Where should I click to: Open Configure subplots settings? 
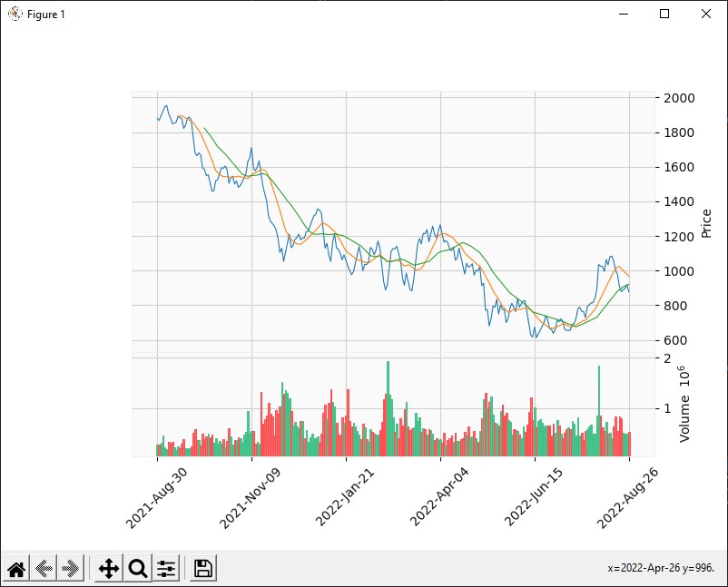pyautogui.click(x=166, y=568)
